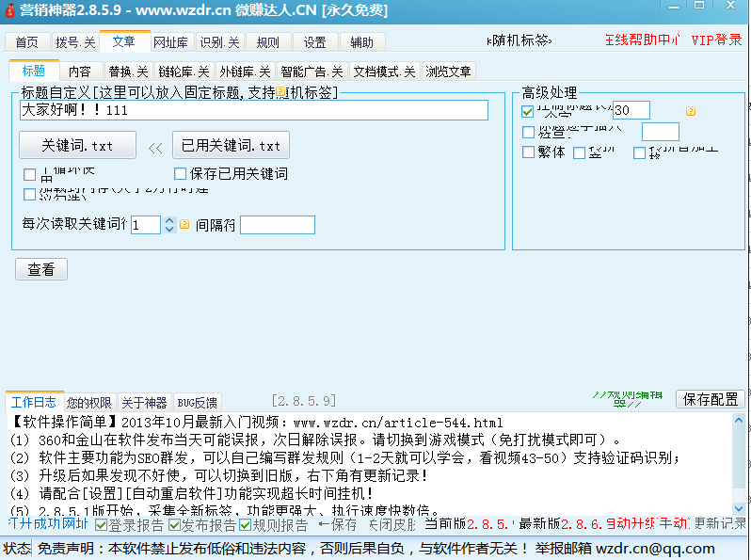Enable the 繁体 checkbox

click(528, 152)
